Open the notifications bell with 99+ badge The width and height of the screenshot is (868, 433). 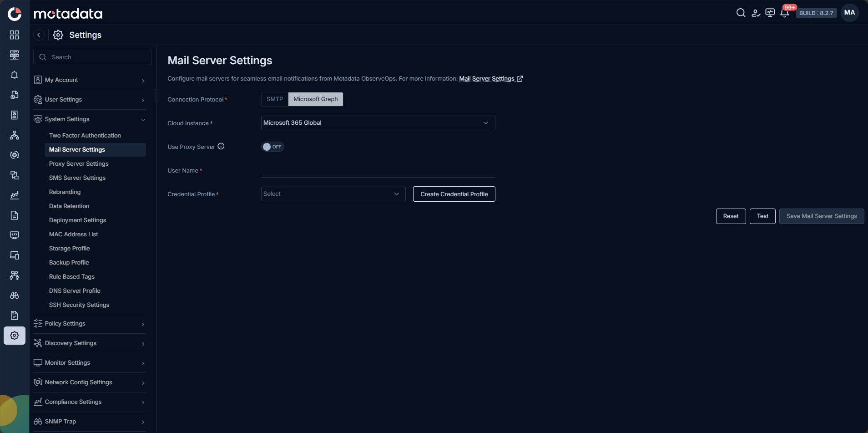pos(785,13)
